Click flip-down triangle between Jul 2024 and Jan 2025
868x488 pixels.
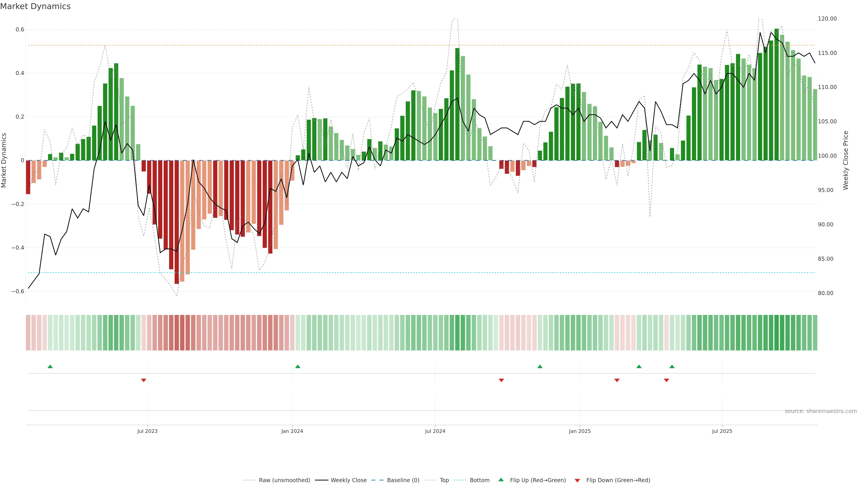pyautogui.click(x=501, y=380)
